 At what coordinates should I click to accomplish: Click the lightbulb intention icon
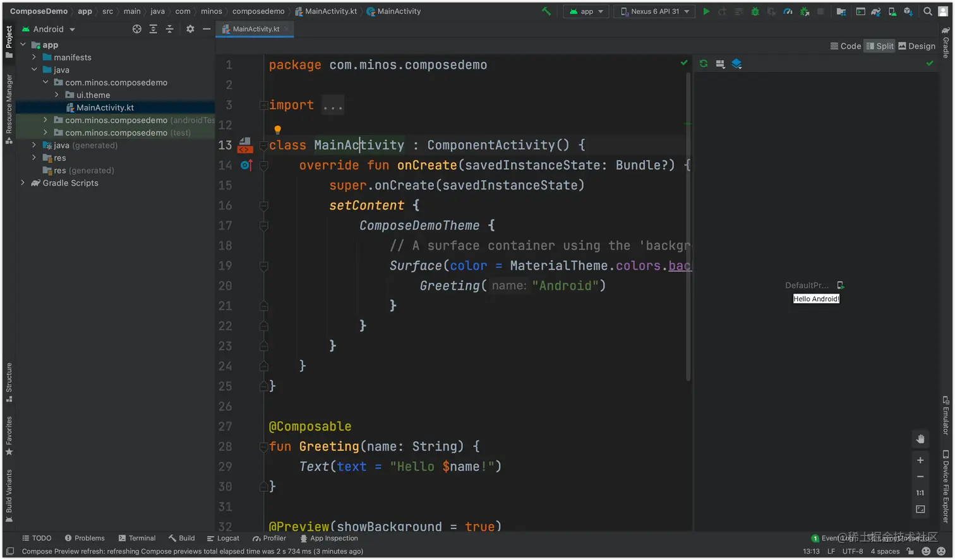[277, 129]
